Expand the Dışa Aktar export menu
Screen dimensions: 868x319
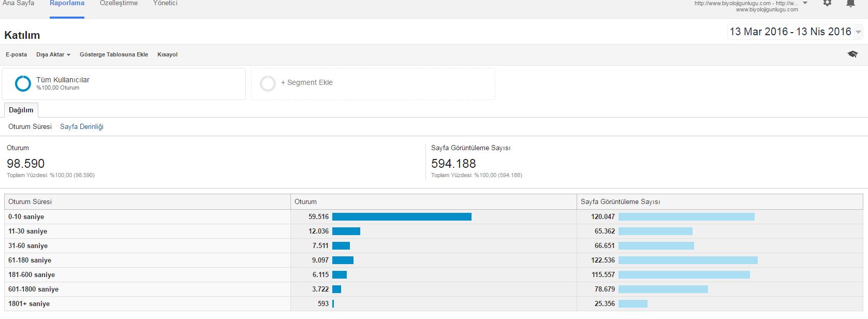click(53, 54)
